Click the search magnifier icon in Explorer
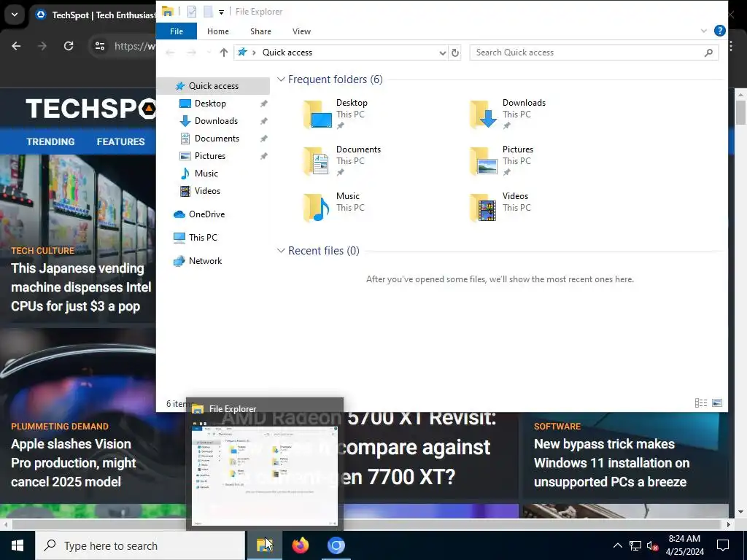This screenshot has width=747, height=560. click(x=708, y=52)
